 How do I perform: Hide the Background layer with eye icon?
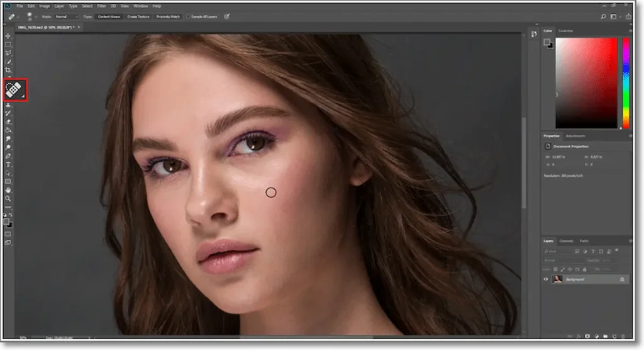pos(546,279)
